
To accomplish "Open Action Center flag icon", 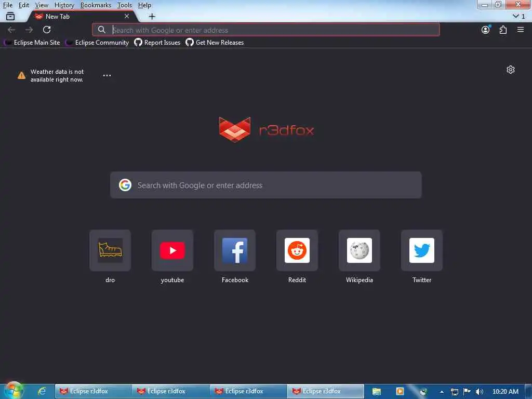I will coord(467,392).
